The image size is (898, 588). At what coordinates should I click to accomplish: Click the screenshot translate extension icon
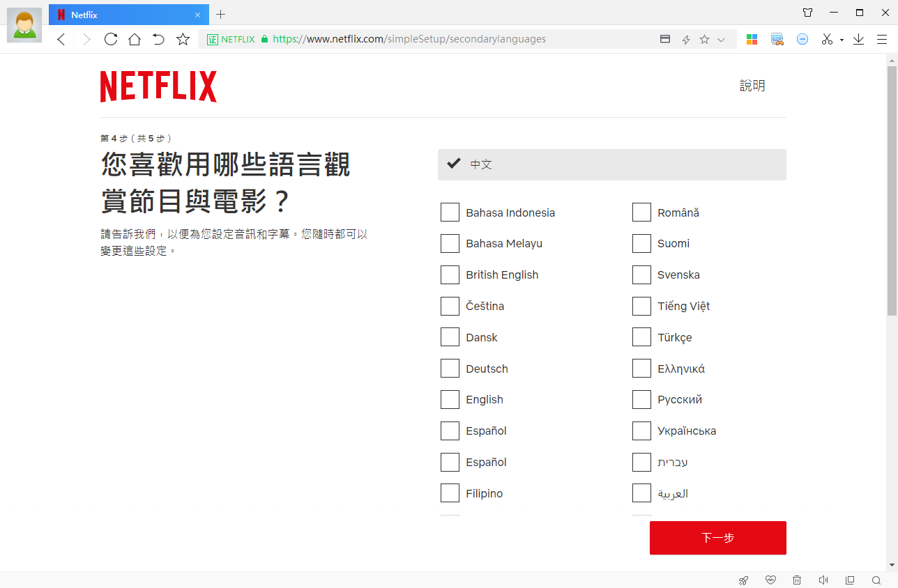[x=777, y=40]
